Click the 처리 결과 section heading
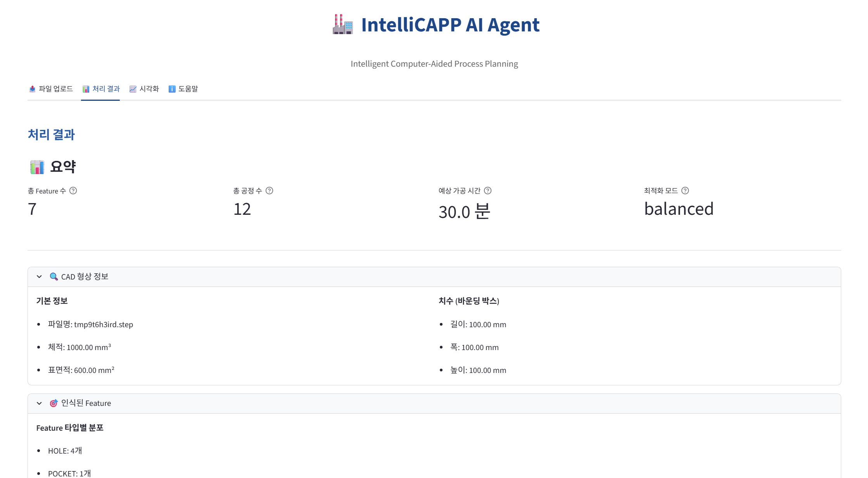Image resolution: width=868 pixels, height=478 pixels. coord(51,135)
